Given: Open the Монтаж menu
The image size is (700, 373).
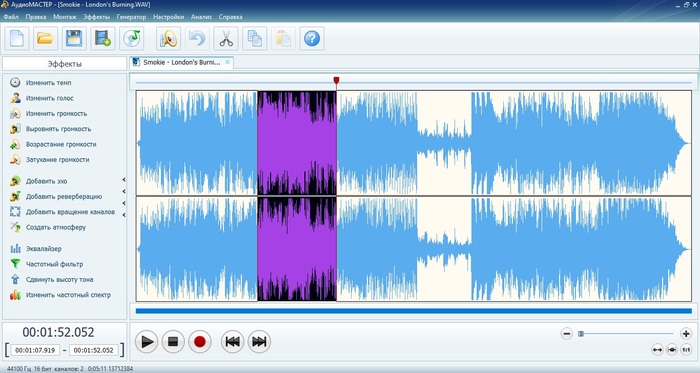Looking at the screenshot, I should 65,17.
